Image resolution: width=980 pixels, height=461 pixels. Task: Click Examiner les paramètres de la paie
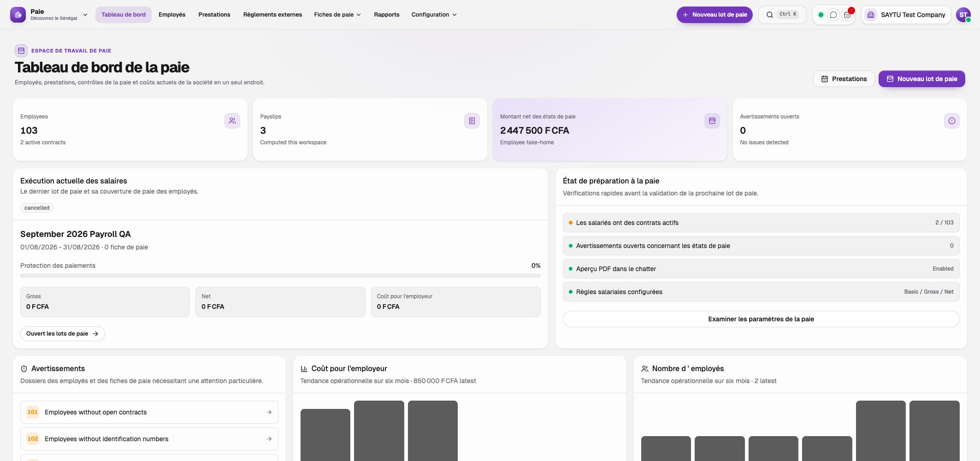pyautogui.click(x=761, y=319)
